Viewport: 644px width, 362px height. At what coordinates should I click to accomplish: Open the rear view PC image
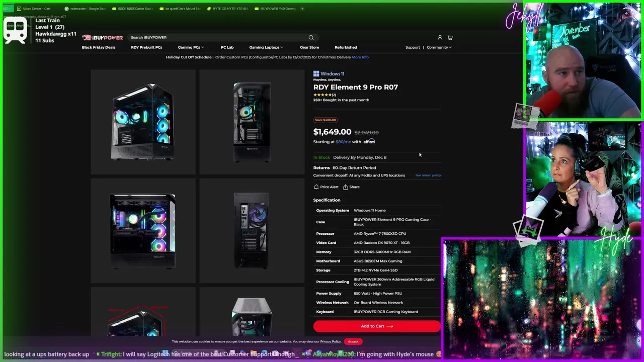(252, 231)
